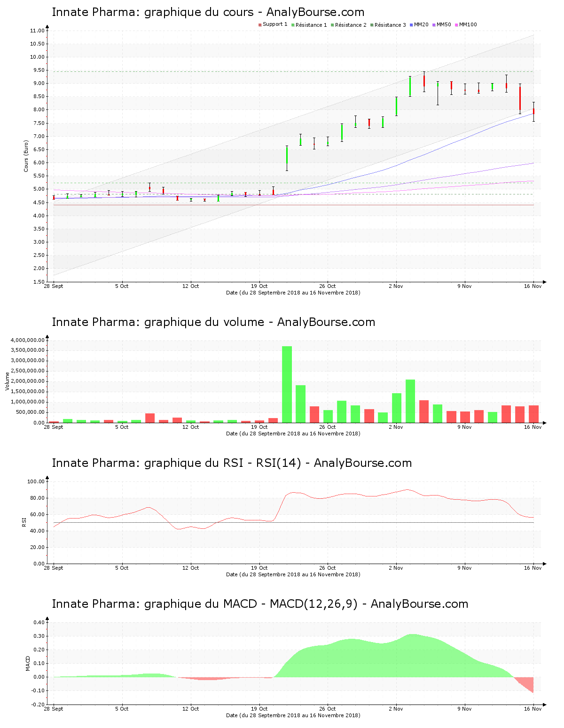Click the 1.50 value on price axis
This screenshot has width=564, height=728.
(x=39, y=282)
